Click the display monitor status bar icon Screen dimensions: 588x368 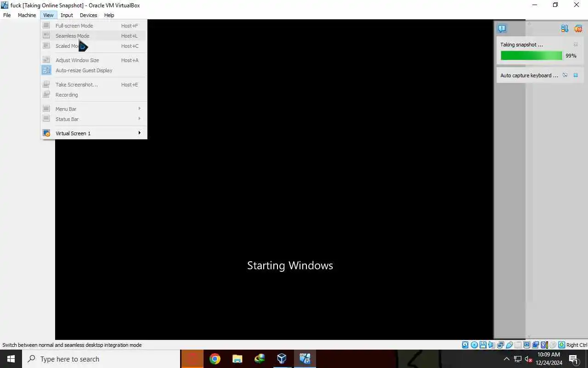(x=527, y=345)
